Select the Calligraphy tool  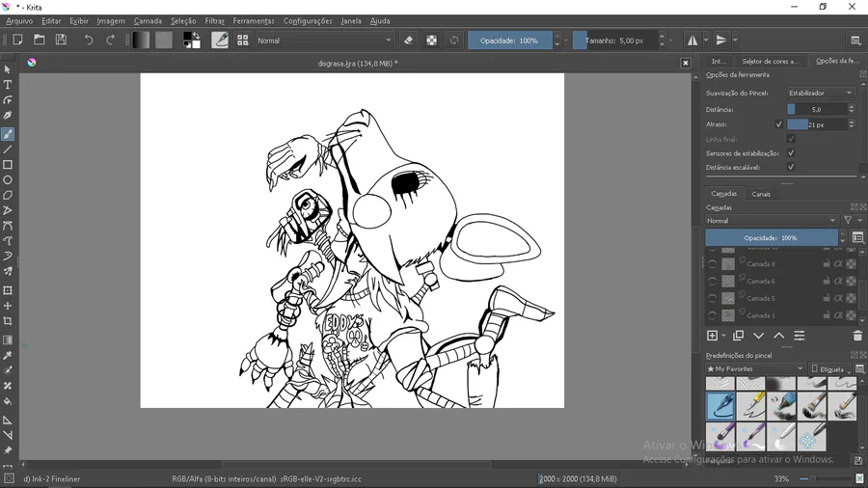pyautogui.click(x=8, y=116)
